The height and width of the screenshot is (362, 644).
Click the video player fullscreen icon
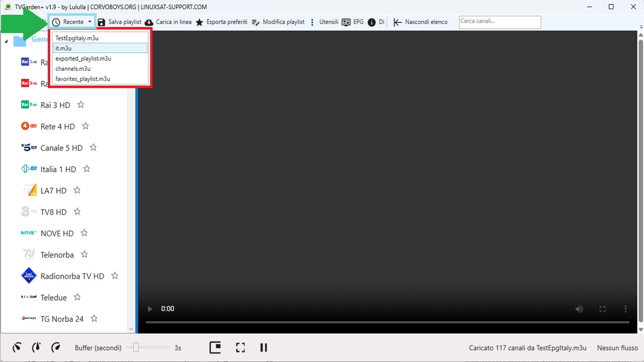[602, 309]
